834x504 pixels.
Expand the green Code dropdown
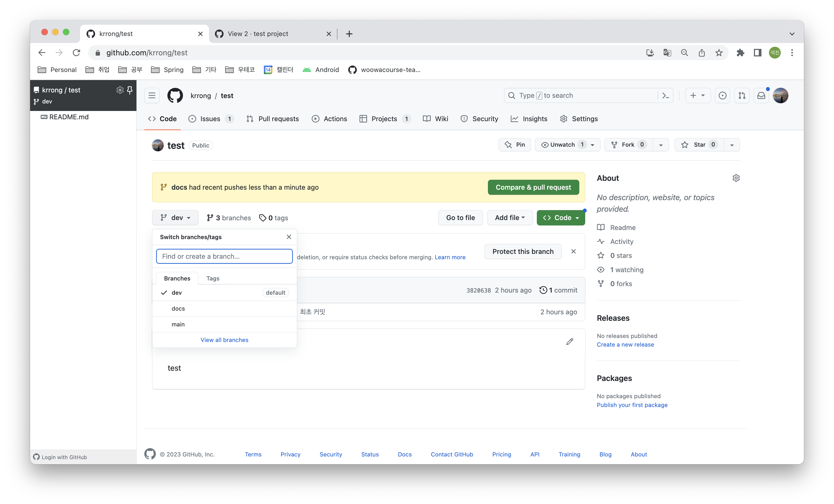click(x=560, y=218)
